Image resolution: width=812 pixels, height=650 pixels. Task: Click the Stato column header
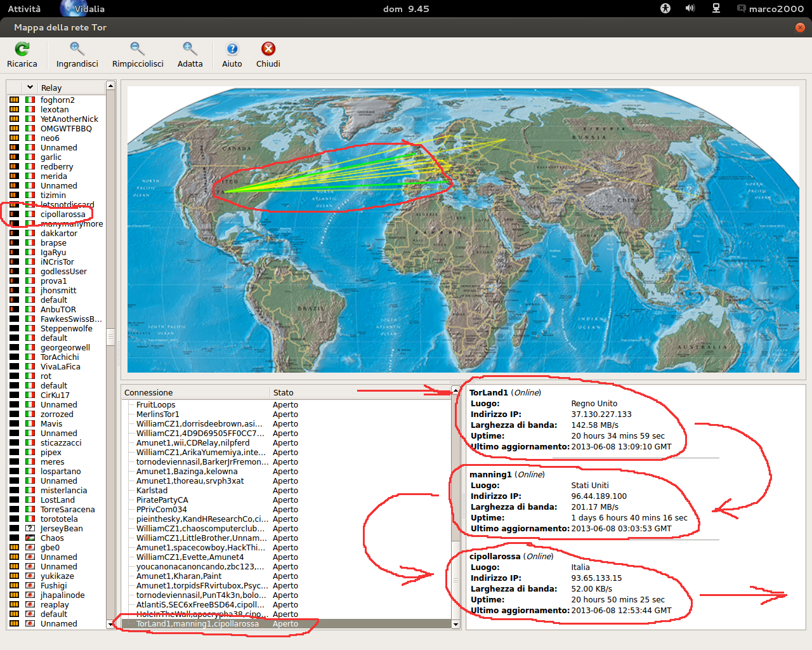[360, 392]
